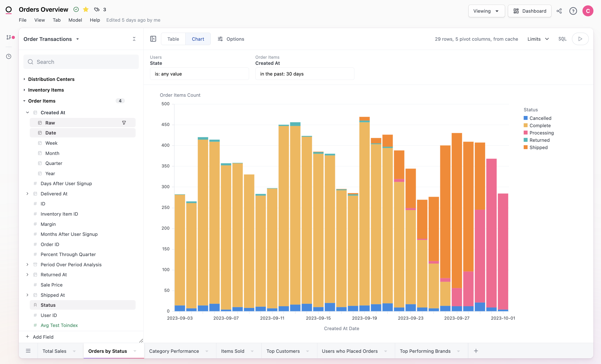Toggle the Cancelled series in legend

coord(540,118)
